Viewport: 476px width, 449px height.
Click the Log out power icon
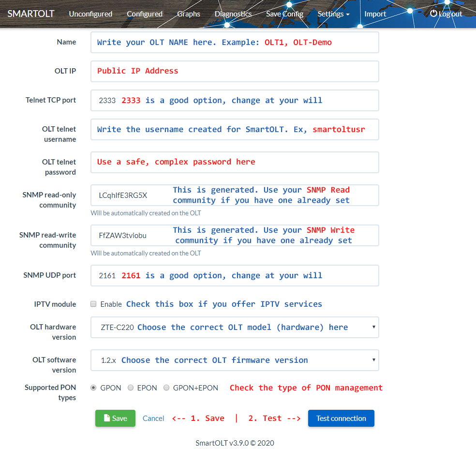pyautogui.click(x=433, y=14)
